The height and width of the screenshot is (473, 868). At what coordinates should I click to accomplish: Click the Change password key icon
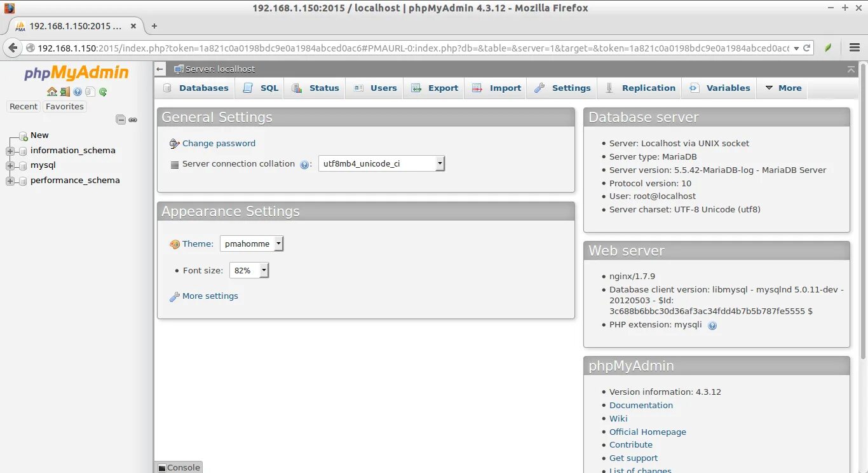[x=175, y=144]
